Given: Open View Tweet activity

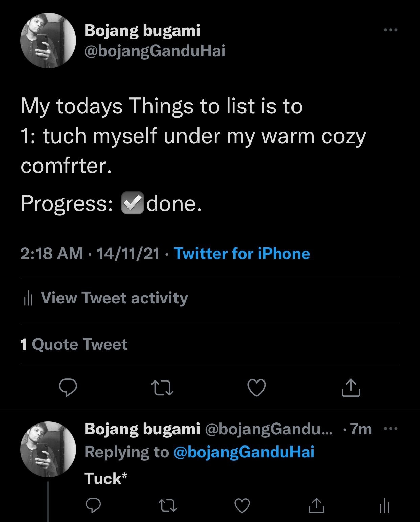Looking at the screenshot, I should 114,298.
